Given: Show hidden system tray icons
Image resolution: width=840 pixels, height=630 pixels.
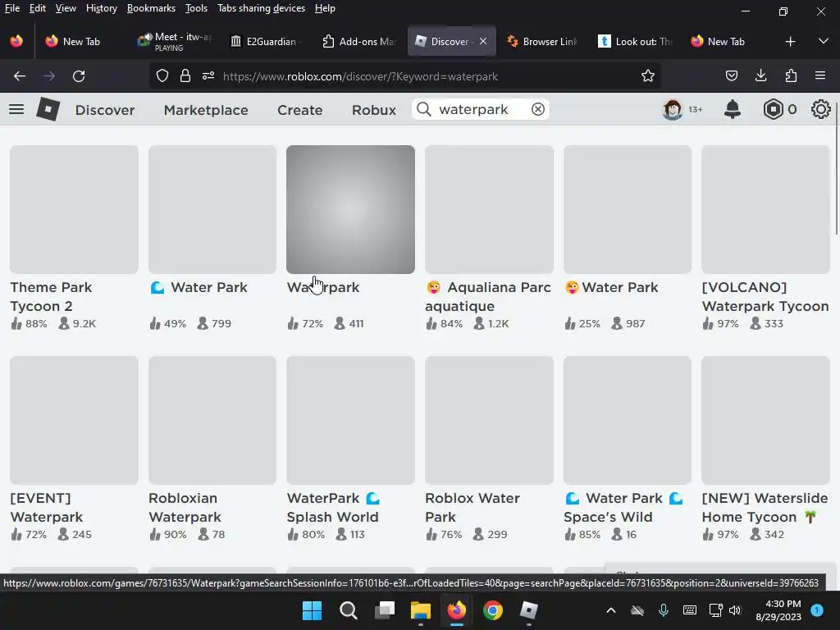Looking at the screenshot, I should 610,610.
